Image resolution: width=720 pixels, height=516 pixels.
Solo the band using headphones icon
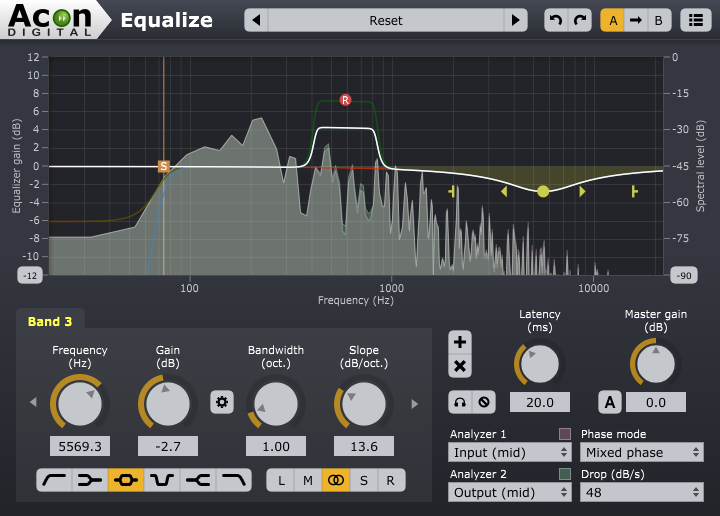459,402
